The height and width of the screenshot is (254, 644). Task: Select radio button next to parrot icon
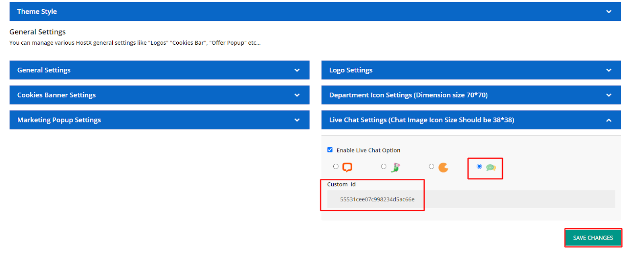(384, 166)
